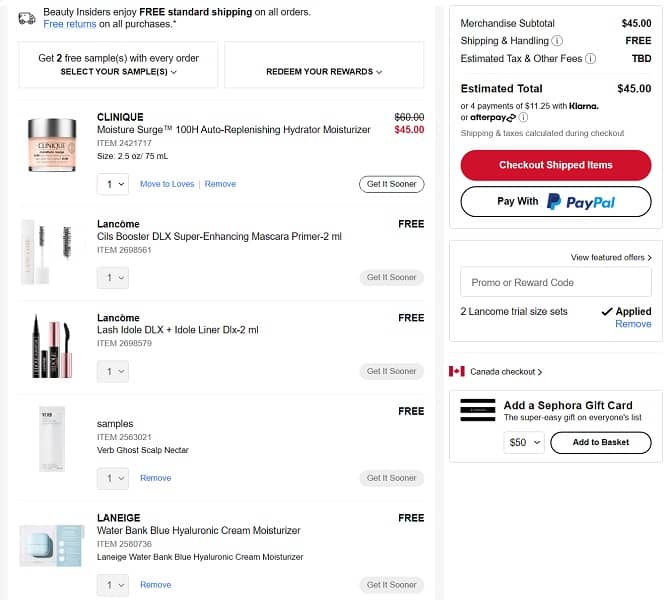The image size is (668, 600).
Task: Click in Promo or Reward Code field
Action: (x=555, y=282)
